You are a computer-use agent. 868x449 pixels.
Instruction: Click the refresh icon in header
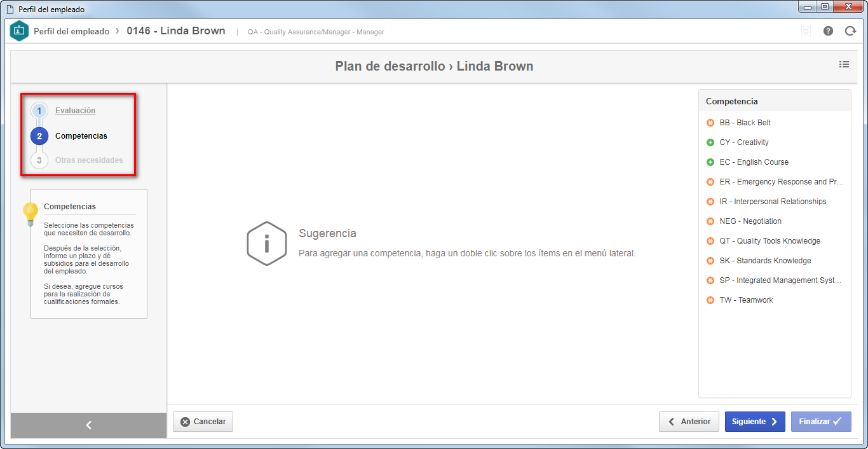pos(850,31)
